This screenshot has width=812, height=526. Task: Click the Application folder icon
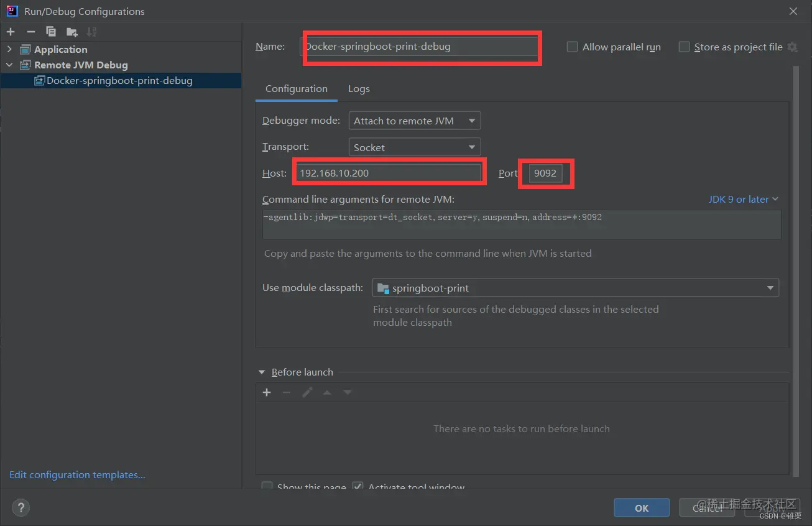(25, 49)
